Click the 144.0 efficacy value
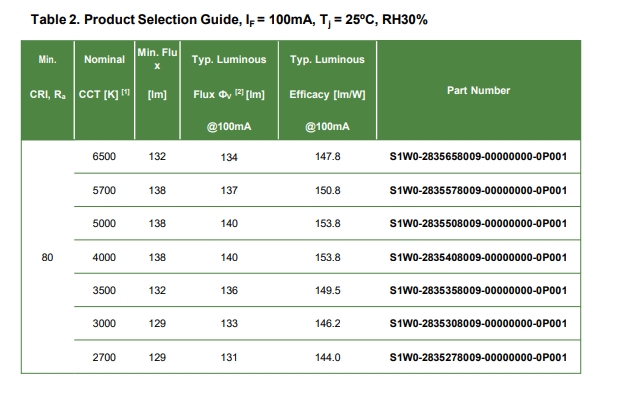Screen dimensions: 628x405 [x=328, y=357]
